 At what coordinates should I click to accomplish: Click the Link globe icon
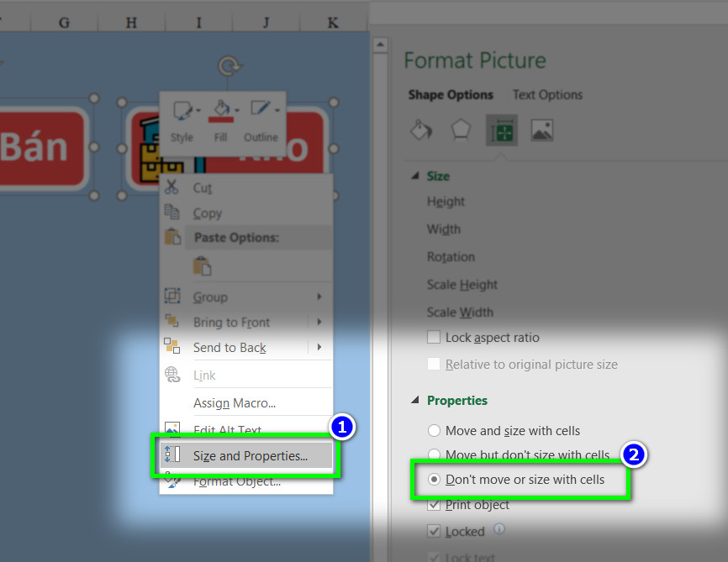tap(172, 375)
